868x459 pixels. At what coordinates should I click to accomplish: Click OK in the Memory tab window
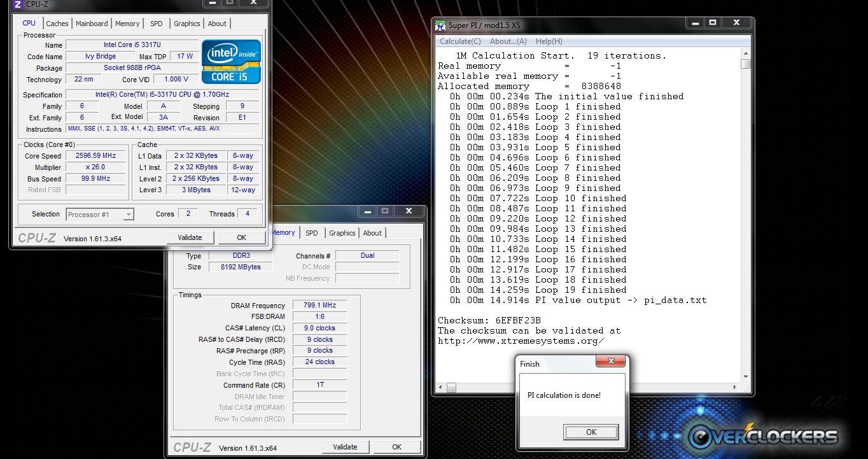(396, 447)
